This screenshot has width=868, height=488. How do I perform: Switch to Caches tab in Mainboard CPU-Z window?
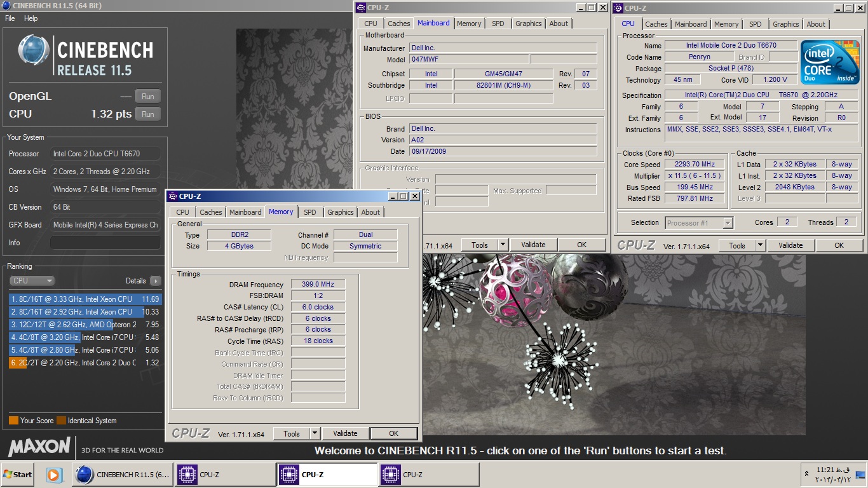pos(398,24)
